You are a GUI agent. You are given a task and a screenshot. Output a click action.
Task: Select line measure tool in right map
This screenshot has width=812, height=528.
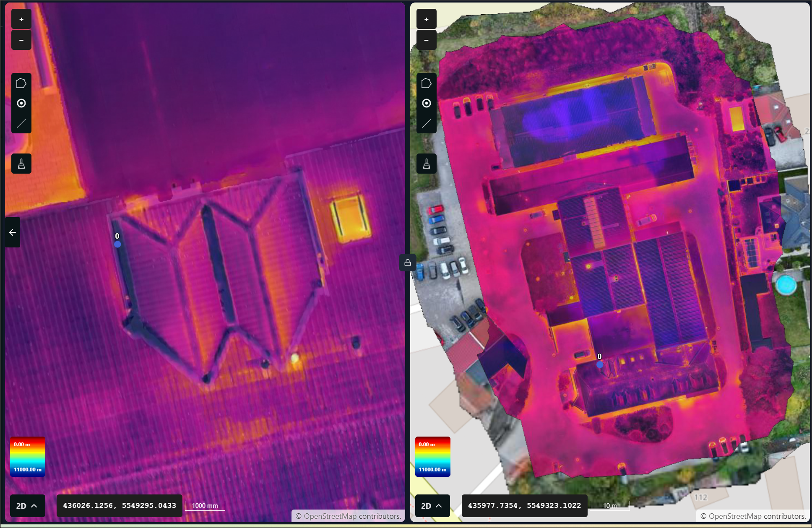[x=427, y=123]
